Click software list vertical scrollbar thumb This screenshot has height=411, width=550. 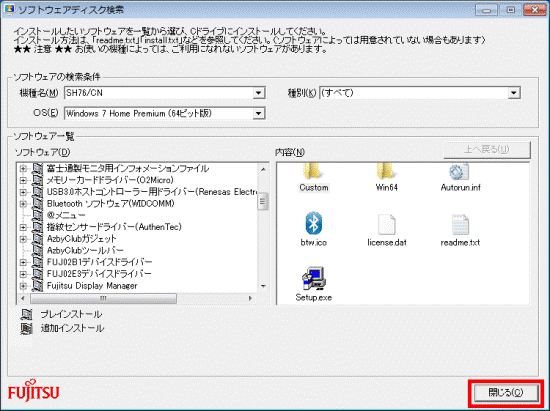[263, 201]
